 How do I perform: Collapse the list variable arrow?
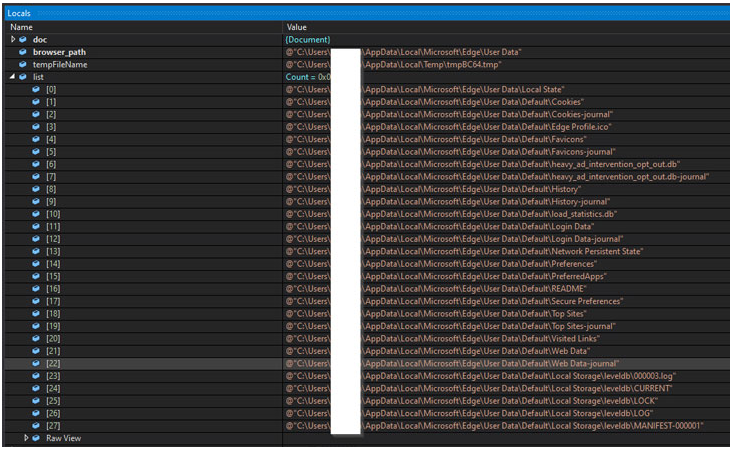click(13, 77)
